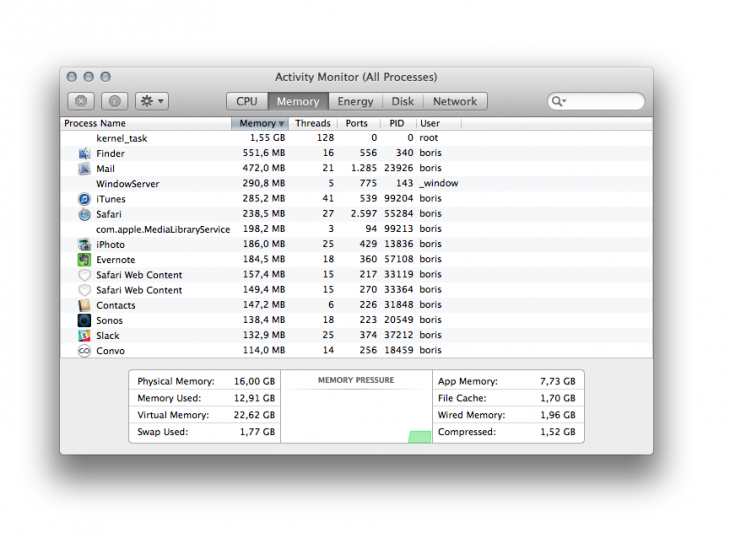This screenshot has height=538, width=730.
Task: Switch to the CPU tab
Action: (x=247, y=101)
